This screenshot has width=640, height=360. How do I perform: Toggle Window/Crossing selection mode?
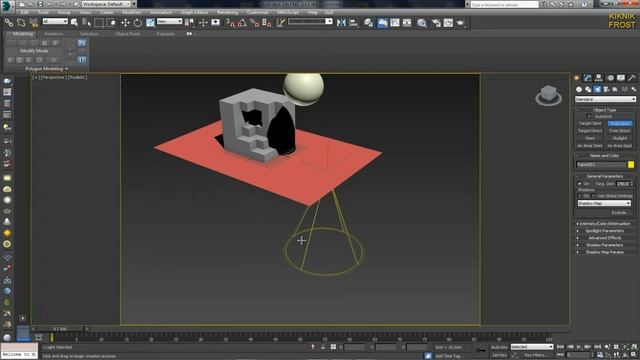(x=111, y=23)
